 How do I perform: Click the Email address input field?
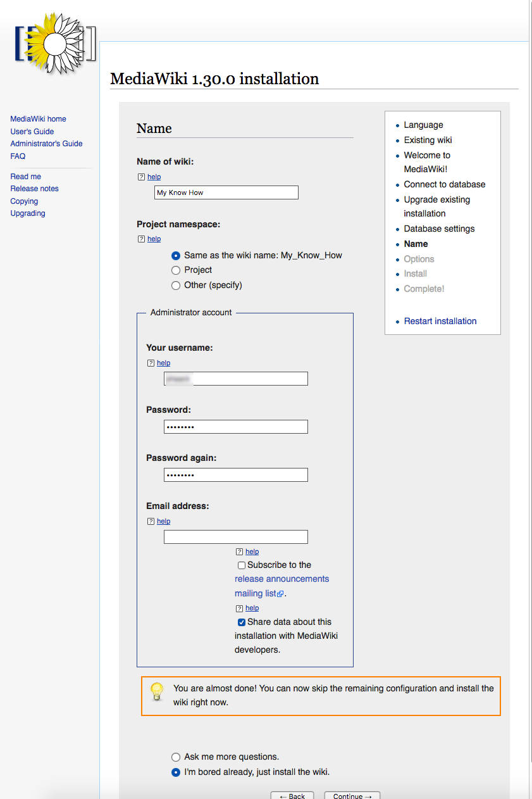[236, 537]
